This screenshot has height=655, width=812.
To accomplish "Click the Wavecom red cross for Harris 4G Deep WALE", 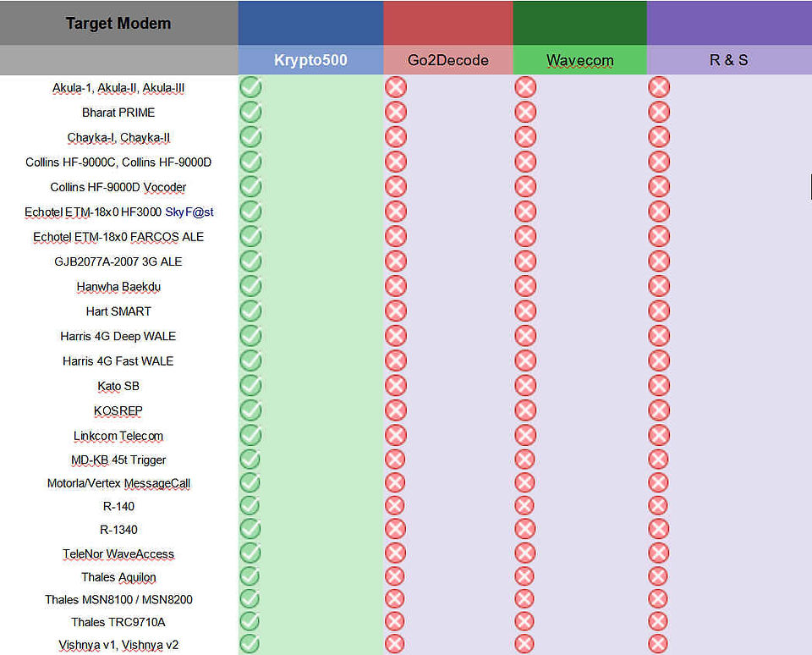I will (x=525, y=336).
